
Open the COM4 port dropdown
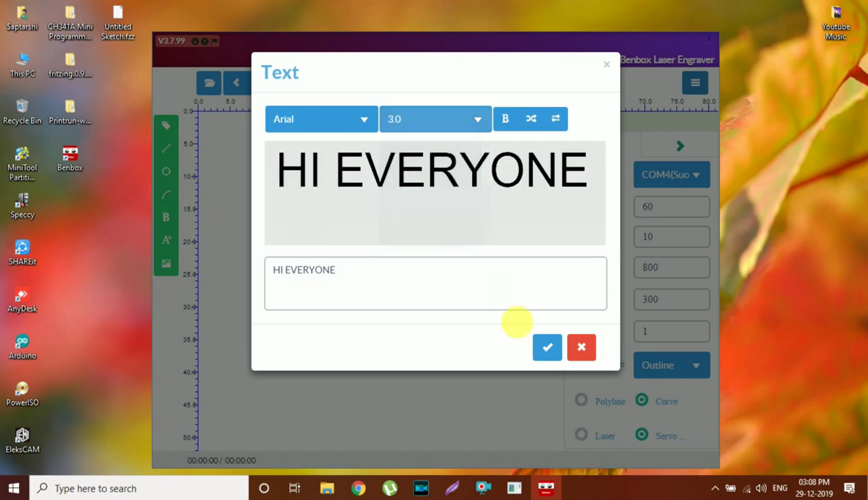click(x=671, y=174)
